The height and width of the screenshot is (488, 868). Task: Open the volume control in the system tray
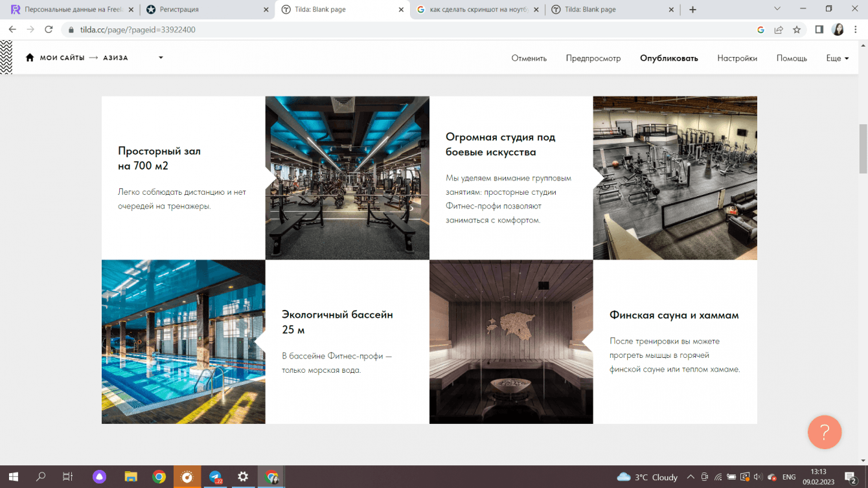tap(759, 477)
